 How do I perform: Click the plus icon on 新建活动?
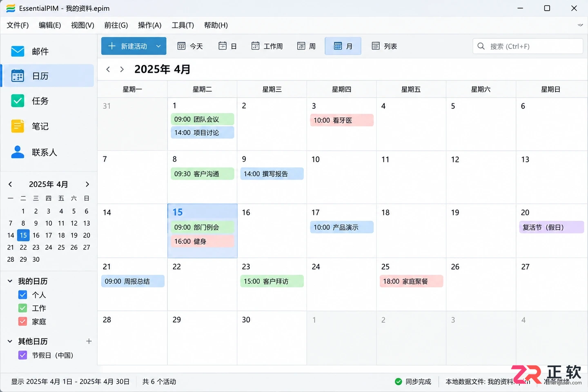(x=112, y=46)
